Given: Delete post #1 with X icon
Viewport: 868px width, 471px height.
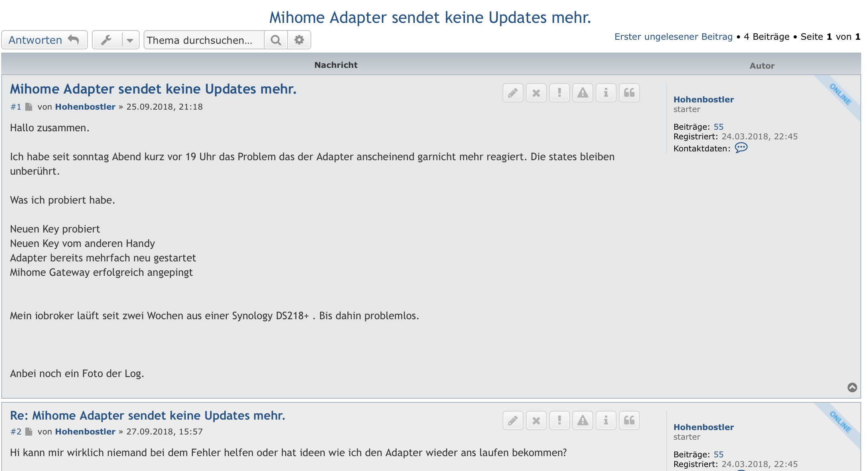Looking at the screenshot, I should [x=536, y=93].
